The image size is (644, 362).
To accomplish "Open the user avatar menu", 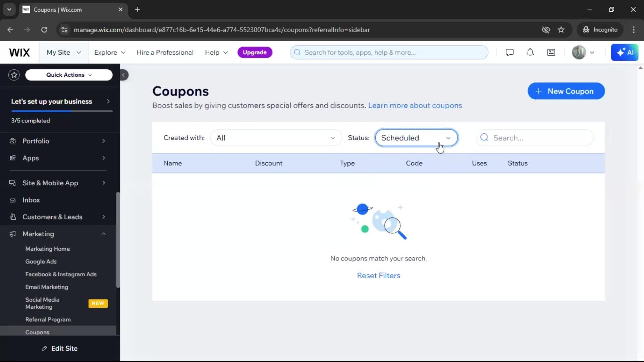I will [x=583, y=52].
